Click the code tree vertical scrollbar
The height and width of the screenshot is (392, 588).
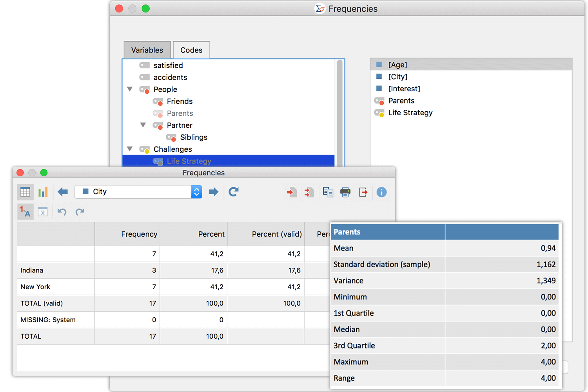[339, 114]
